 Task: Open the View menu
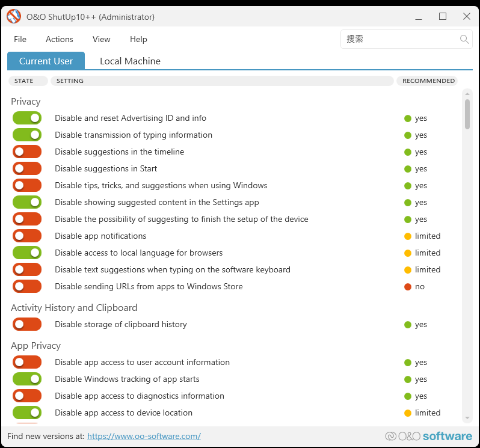point(101,39)
